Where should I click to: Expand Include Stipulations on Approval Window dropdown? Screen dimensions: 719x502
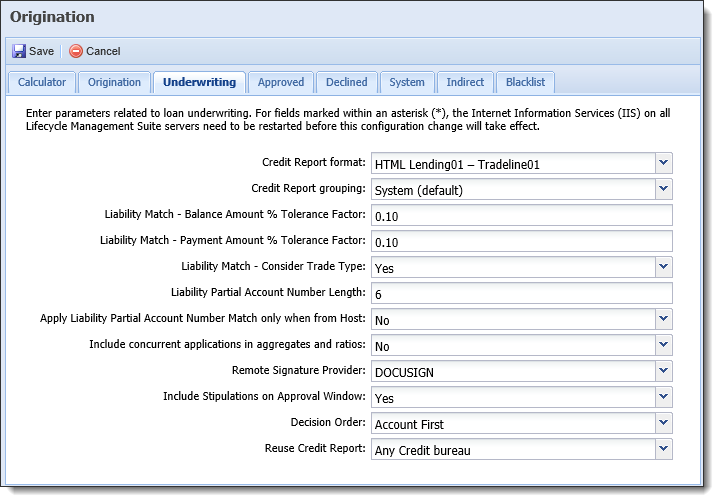664,397
